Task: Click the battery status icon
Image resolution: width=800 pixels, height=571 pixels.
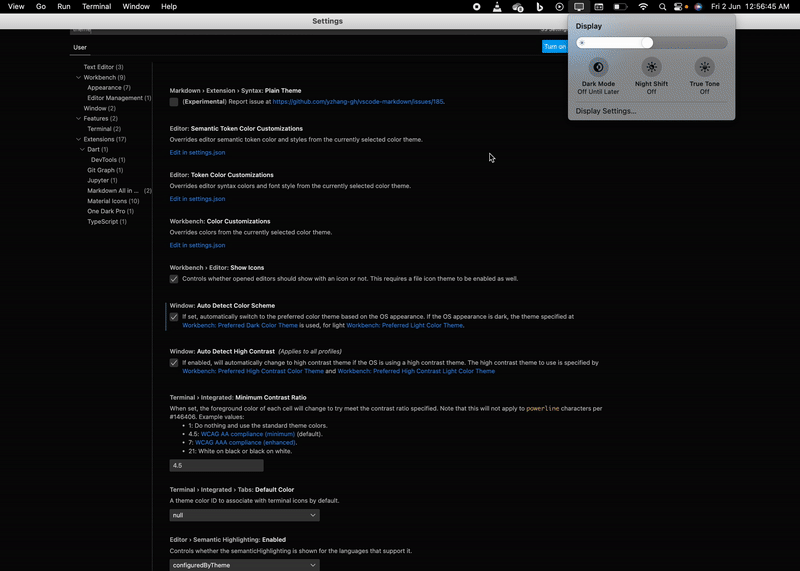Action: click(620, 7)
